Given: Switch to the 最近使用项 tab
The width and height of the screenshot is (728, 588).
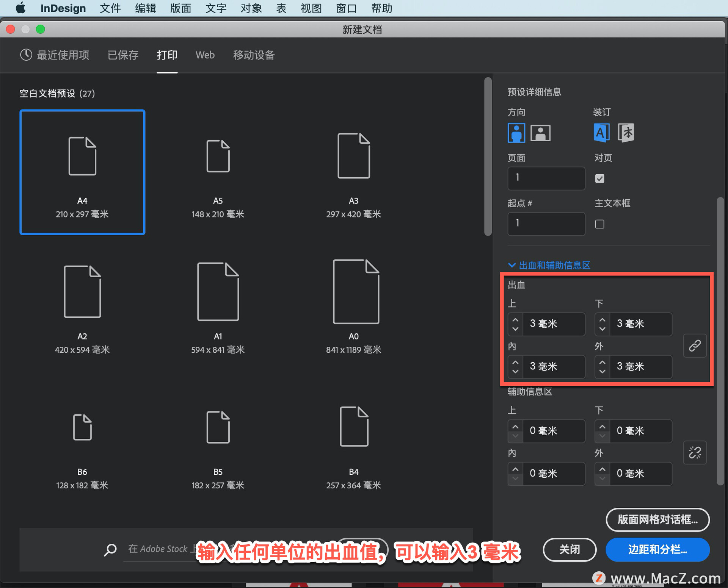Looking at the screenshot, I should pyautogui.click(x=55, y=55).
